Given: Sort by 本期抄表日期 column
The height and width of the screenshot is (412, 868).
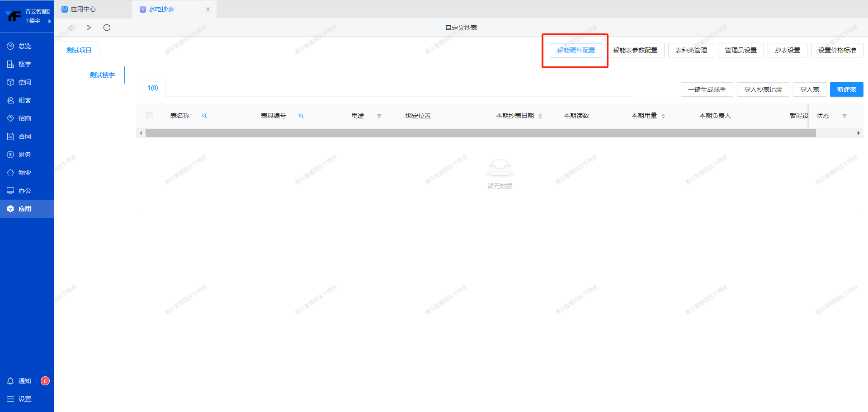Looking at the screenshot, I should coord(540,116).
